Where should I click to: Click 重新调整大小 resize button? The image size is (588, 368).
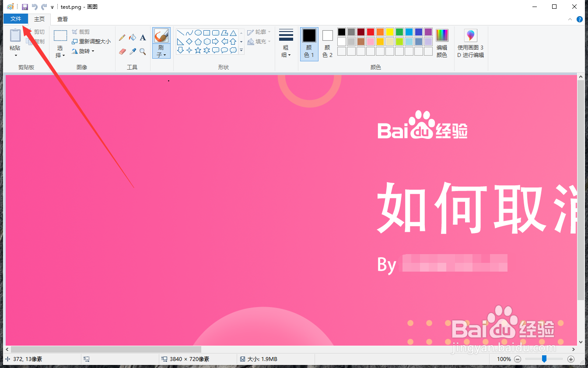[91, 42]
